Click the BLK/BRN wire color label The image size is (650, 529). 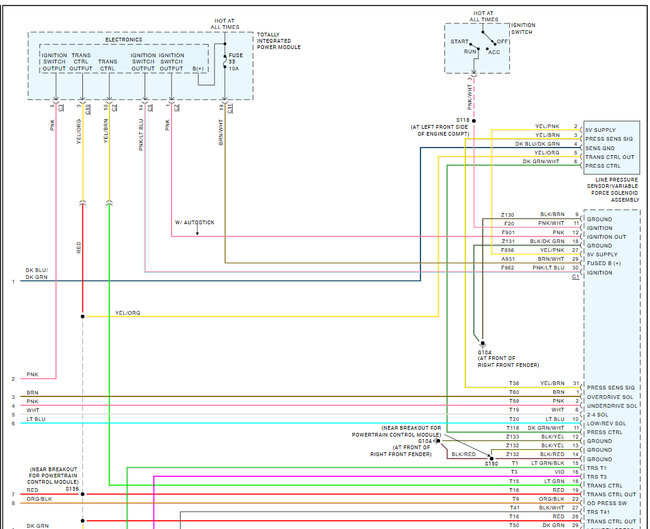point(552,215)
